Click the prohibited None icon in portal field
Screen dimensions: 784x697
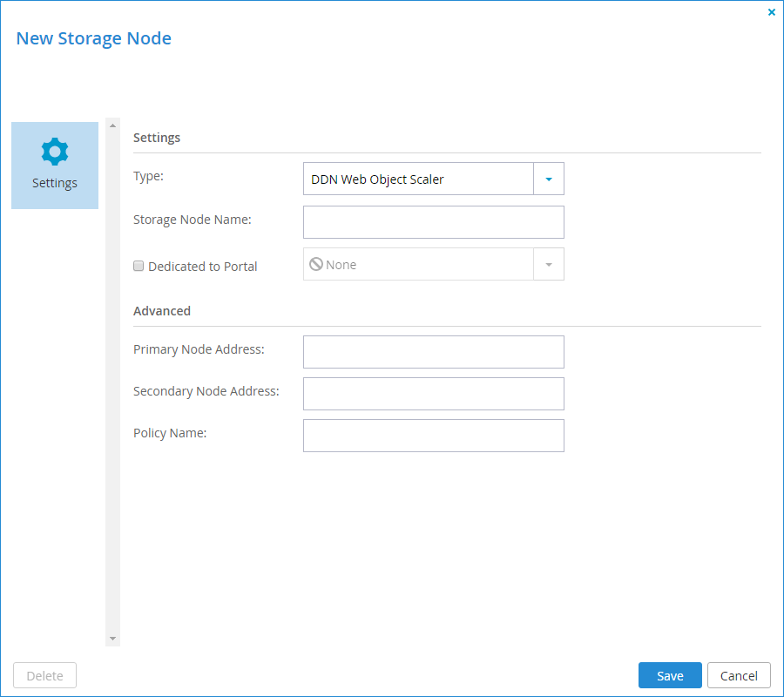point(316,264)
